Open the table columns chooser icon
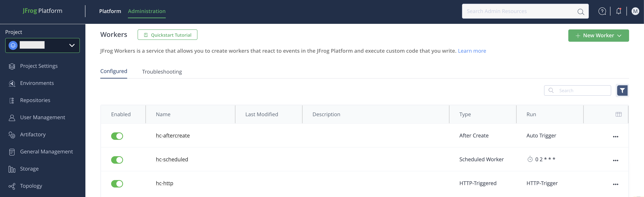This screenshot has height=197, width=644. [618, 114]
